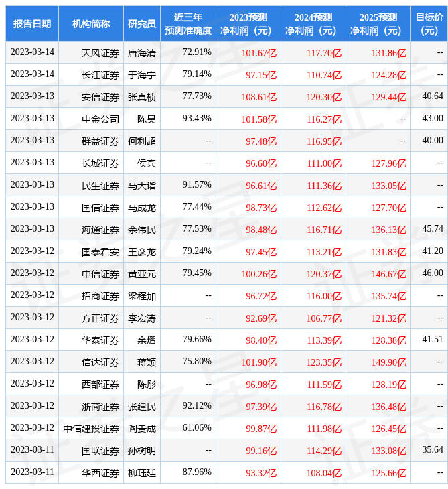
Task: Click accuracy value 61.06%
Action: point(197,427)
